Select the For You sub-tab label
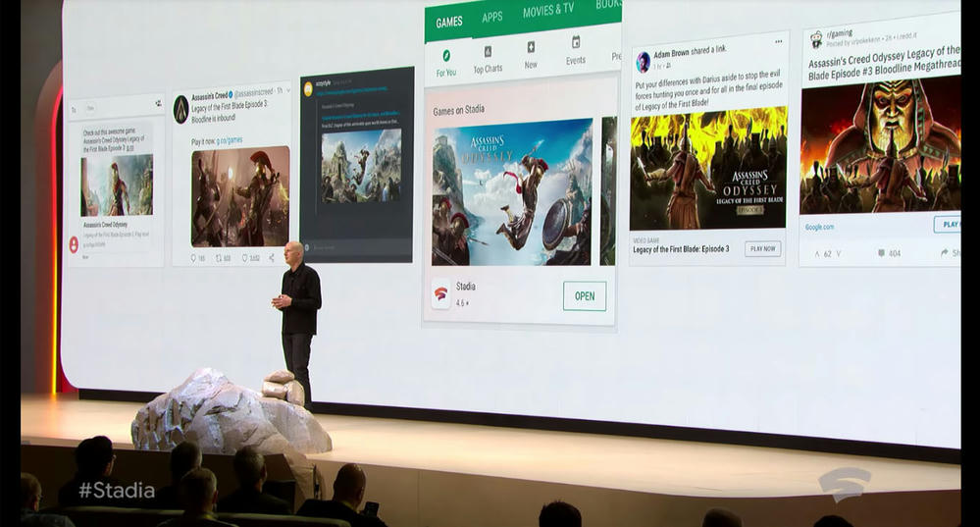This screenshot has width=980, height=527. tap(446, 74)
